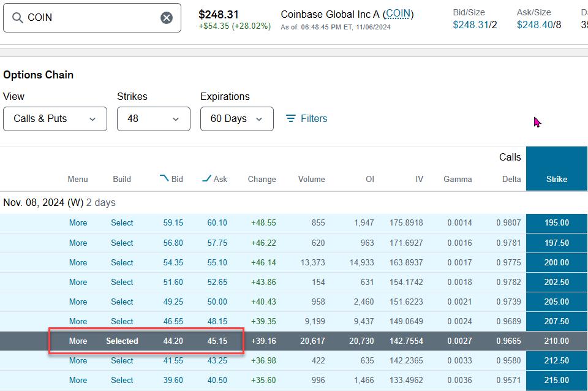Select the 207.50 strike call
The image size is (588, 391).
[122, 322]
